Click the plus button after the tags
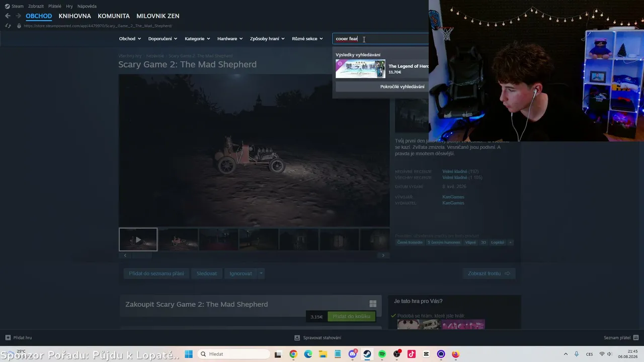Image resolution: width=644 pixels, height=362 pixels. (510, 242)
